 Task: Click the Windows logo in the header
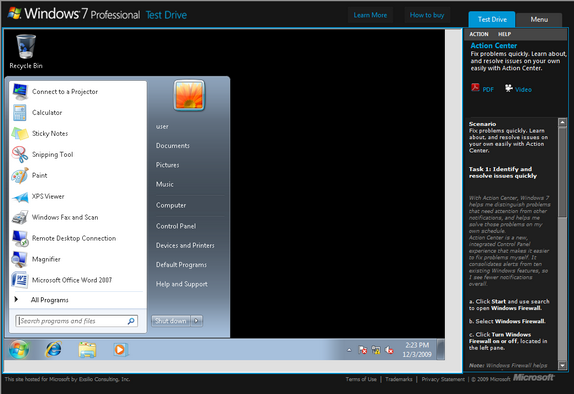15,13
